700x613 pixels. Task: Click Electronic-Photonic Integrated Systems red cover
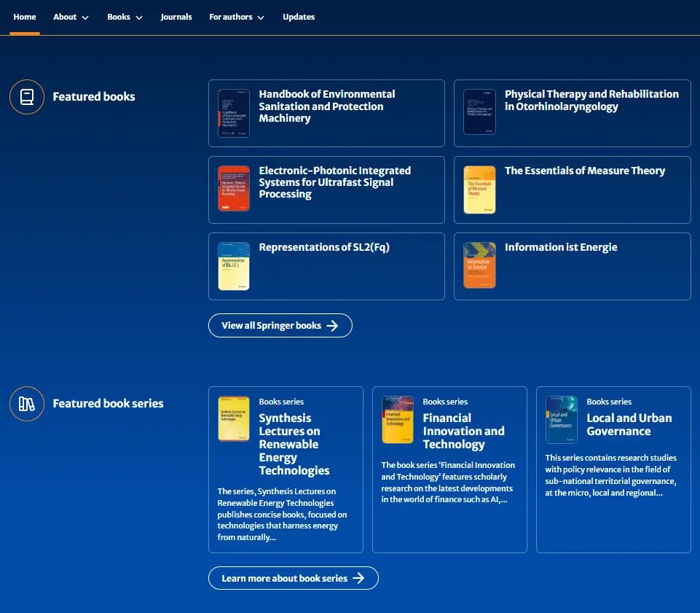click(x=234, y=189)
